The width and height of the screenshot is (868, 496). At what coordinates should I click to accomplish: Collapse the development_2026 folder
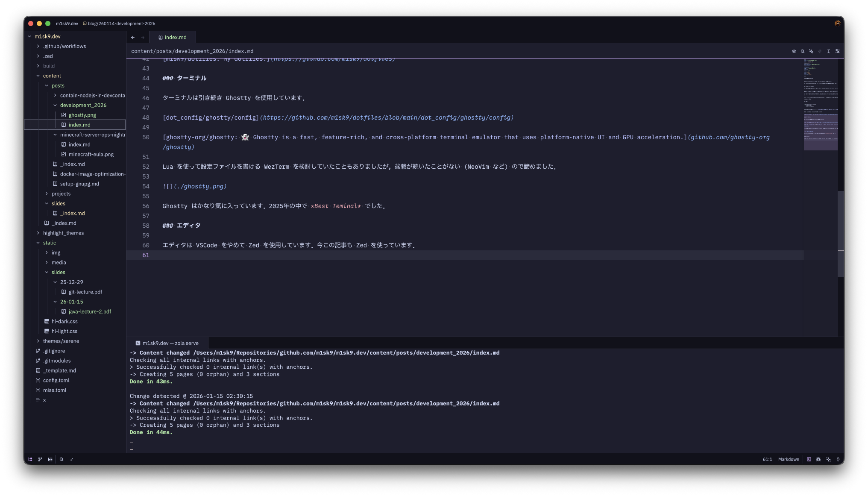[x=83, y=105]
